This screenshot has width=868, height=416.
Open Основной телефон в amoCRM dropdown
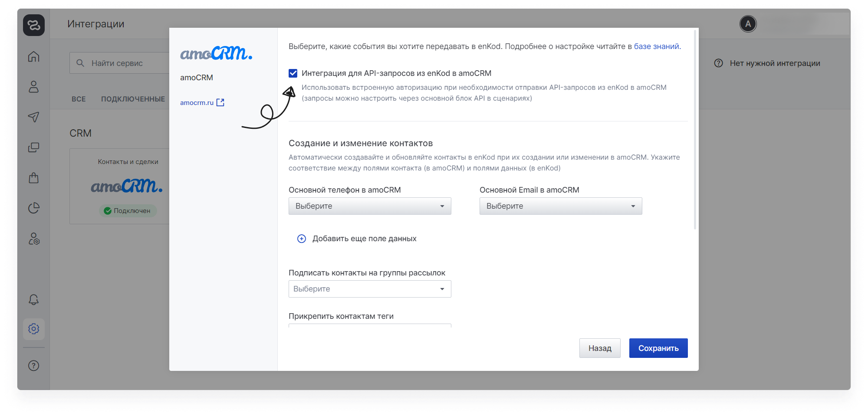tap(370, 206)
